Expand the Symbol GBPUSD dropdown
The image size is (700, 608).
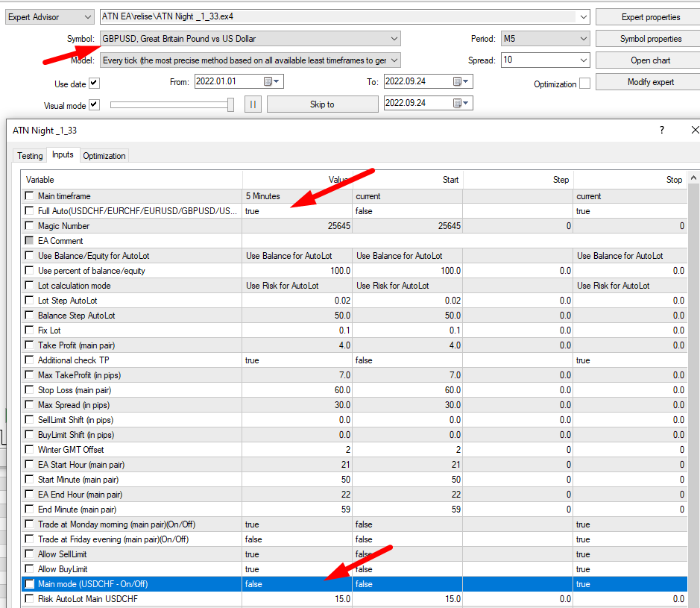pos(394,39)
